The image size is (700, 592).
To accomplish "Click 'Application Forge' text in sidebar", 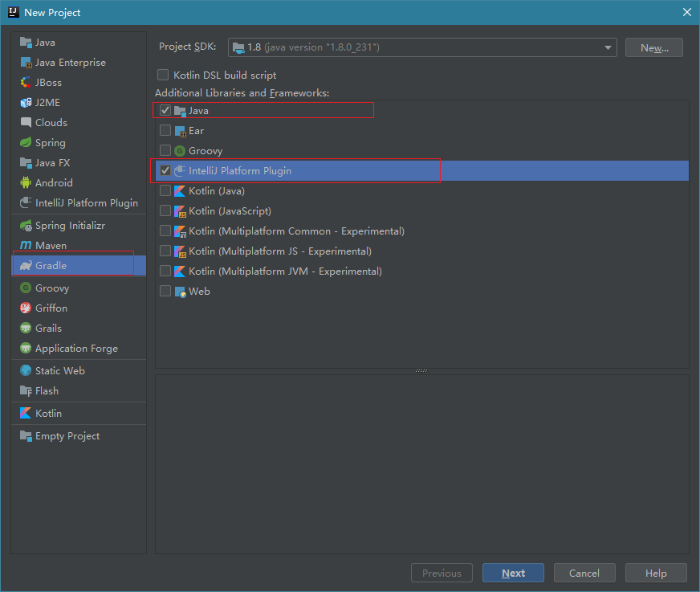I will click(x=76, y=349).
